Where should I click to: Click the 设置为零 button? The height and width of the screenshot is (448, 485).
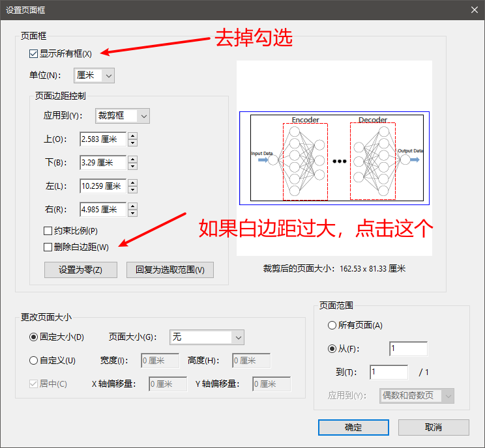(81, 270)
